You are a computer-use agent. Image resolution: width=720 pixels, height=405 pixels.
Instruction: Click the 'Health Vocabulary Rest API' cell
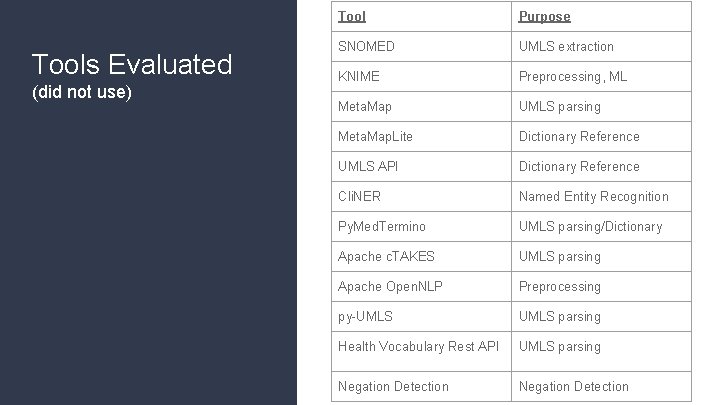tap(418, 346)
